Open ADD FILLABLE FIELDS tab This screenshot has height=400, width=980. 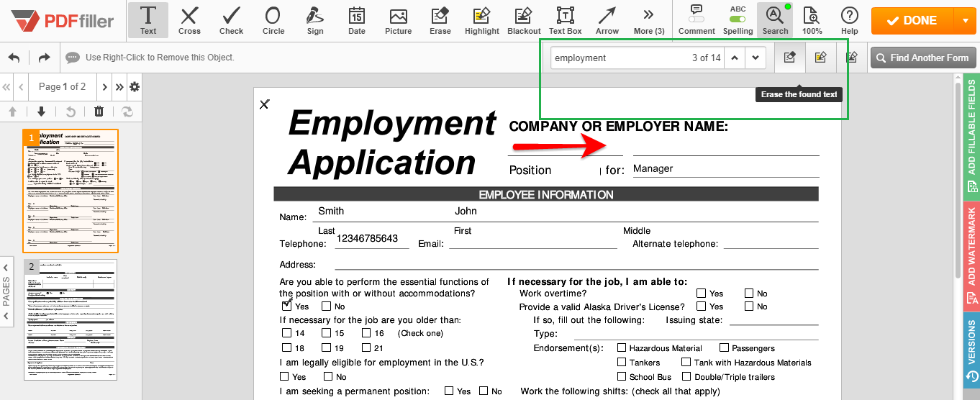pos(971,135)
